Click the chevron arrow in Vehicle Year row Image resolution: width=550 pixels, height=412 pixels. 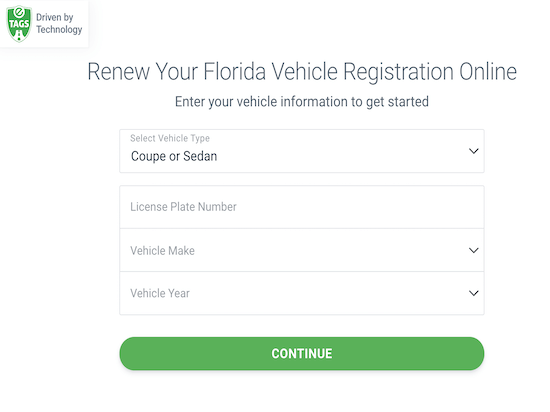pyautogui.click(x=474, y=293)
